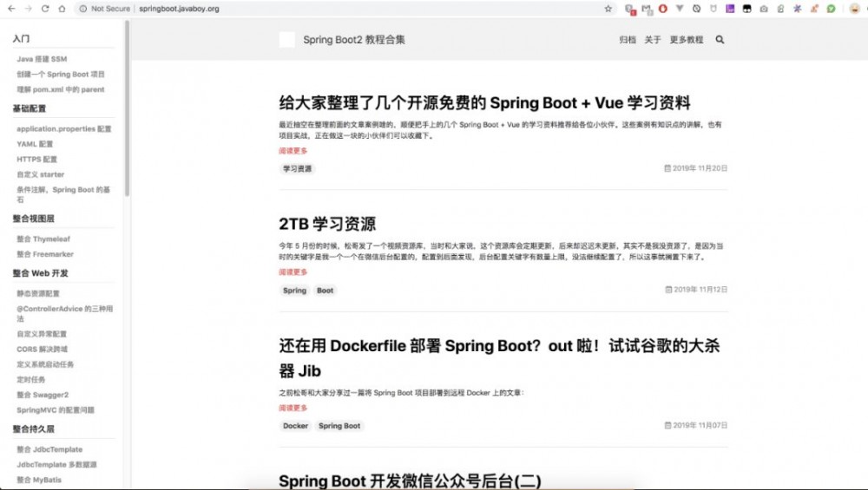Click the white site logo square
The height and width of the screenshot is (490, 868).
pyautogui.click(x=286, y=40)
